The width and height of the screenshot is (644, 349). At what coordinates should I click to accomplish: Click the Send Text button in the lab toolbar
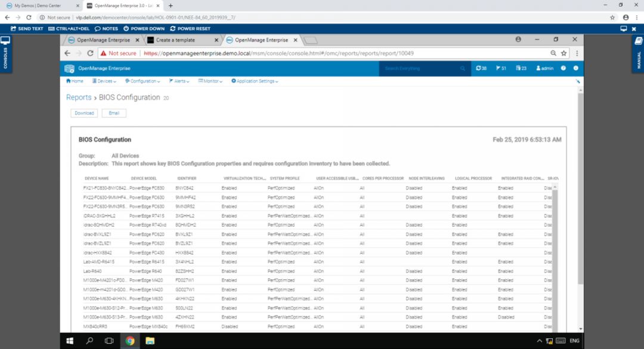pos(27,29)
